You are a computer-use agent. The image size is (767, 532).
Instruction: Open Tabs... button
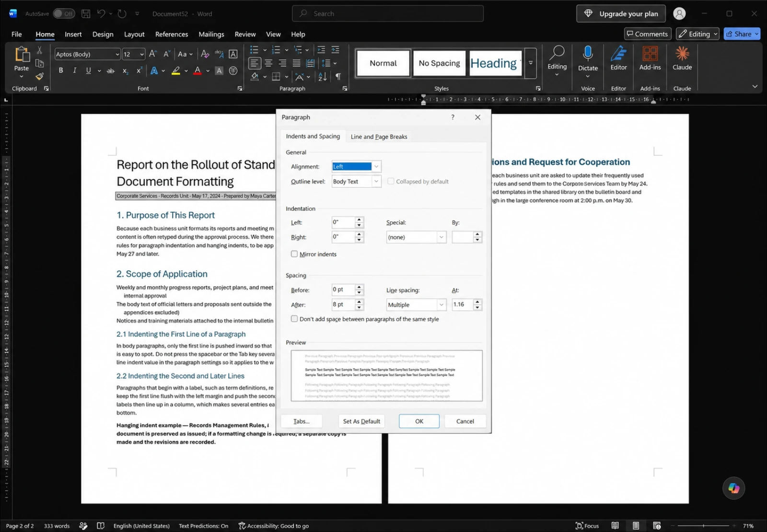coord(302,421)
